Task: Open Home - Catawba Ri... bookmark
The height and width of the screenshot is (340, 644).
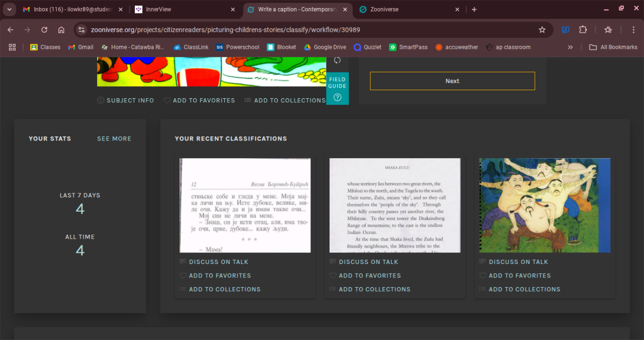Action: point(133,47)
